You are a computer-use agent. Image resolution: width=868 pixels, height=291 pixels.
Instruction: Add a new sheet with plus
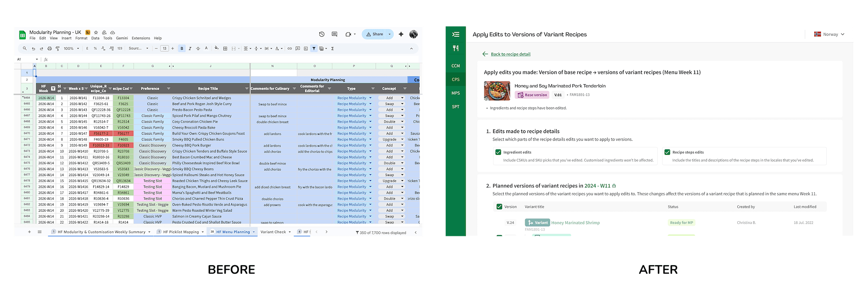click(x=29, y=232)
